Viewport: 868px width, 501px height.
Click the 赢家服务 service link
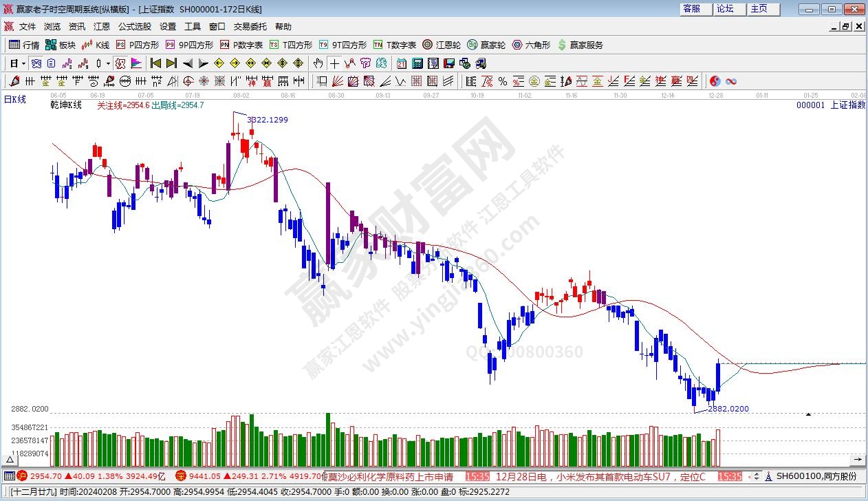click(x=580, y=45)
